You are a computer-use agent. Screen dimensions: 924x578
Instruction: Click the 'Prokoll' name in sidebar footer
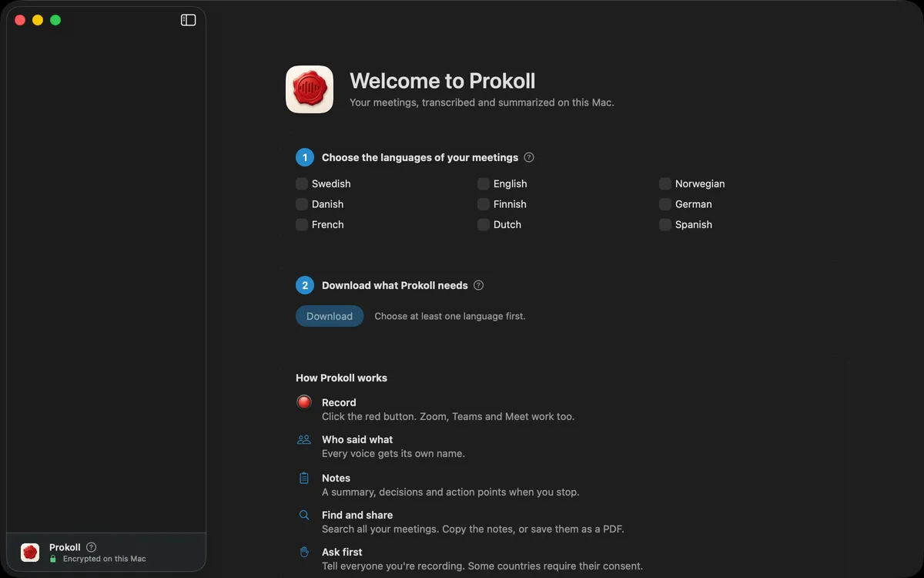(65, 547)
